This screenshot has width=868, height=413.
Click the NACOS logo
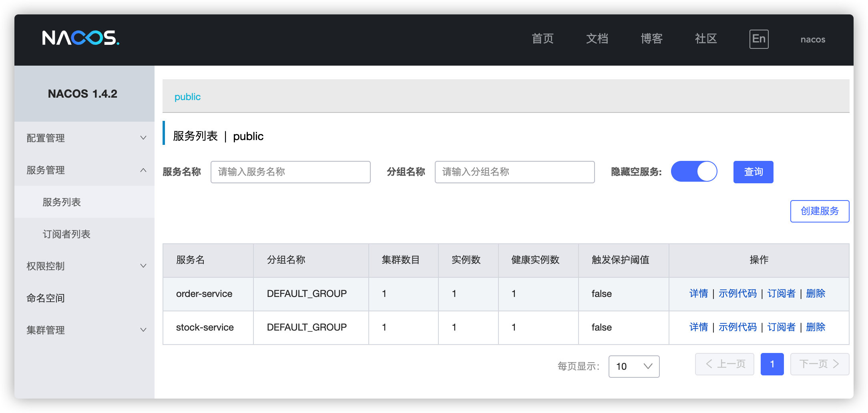(80, 38)
